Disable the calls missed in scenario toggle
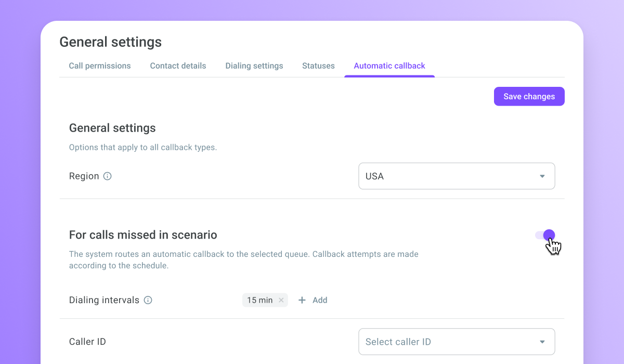The height and width of the screenshot is (364, 624). 545,235
